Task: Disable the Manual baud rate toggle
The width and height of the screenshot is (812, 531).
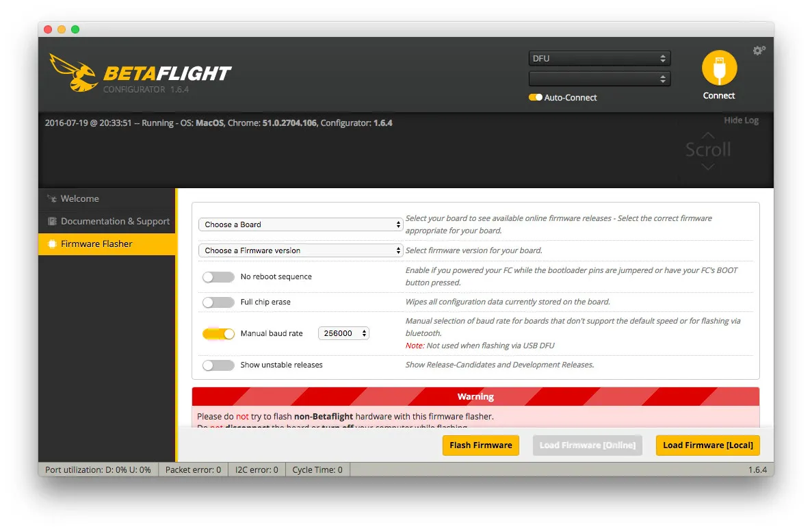Action: pyautogui.click(x=218, y=334)
